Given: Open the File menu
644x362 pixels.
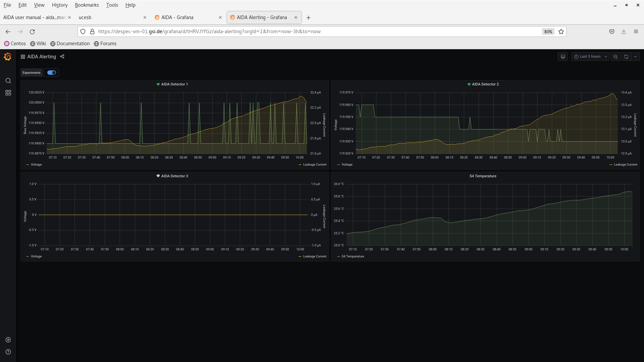Looking at the screenshot, I should point(7,5).
